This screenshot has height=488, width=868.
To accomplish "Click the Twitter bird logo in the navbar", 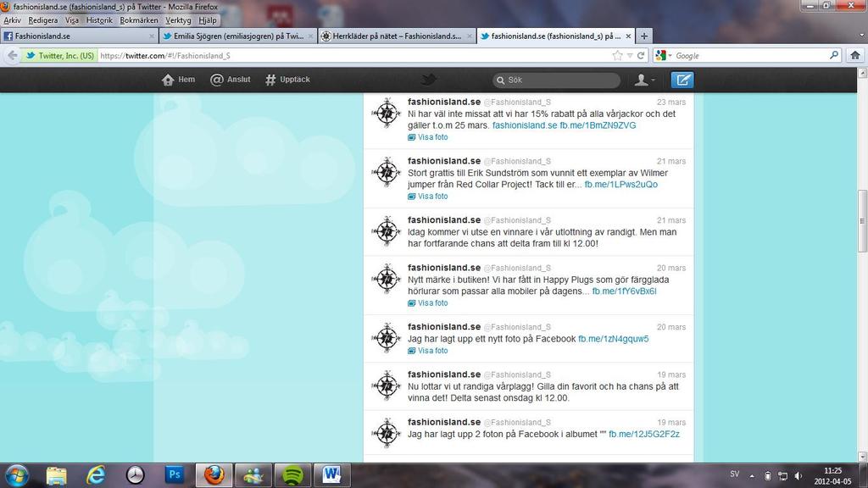I will [x=428, y=80].
